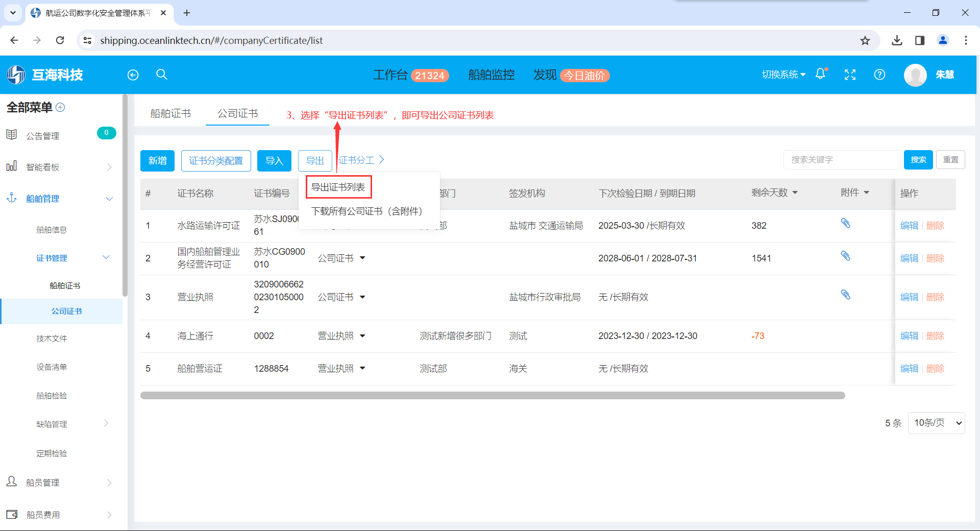This screenshot has width=980, height=531.
Task: Close the 航运公司数字化安全管理体系 tab
Action: click(163, 13)
